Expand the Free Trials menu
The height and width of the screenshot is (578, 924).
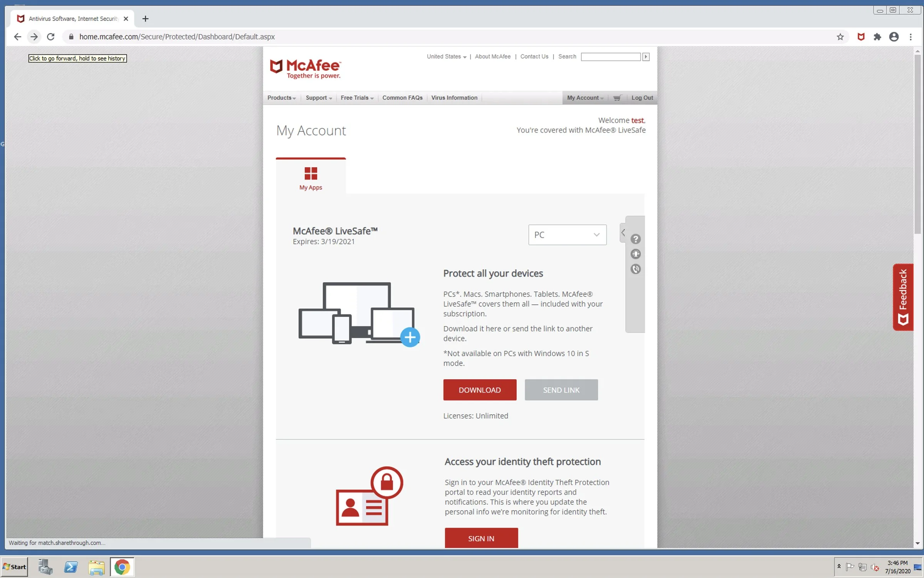pyautogui.click(x=357, y=98)
